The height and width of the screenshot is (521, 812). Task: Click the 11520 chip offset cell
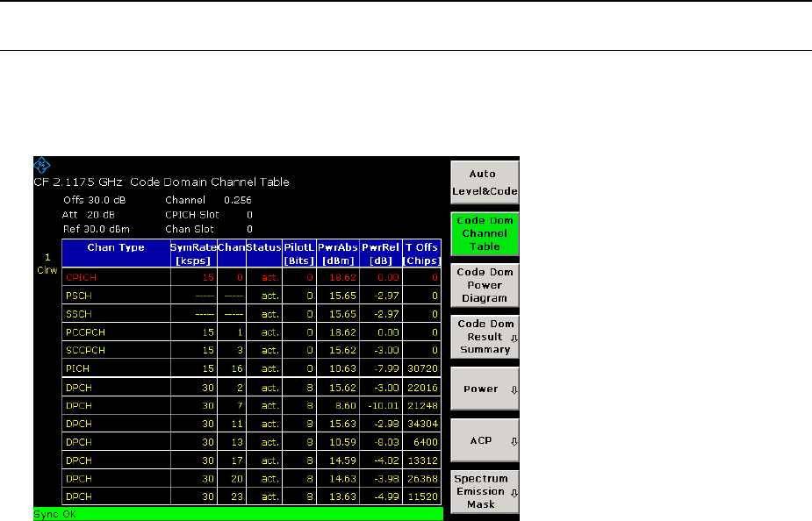pos(422,496)
